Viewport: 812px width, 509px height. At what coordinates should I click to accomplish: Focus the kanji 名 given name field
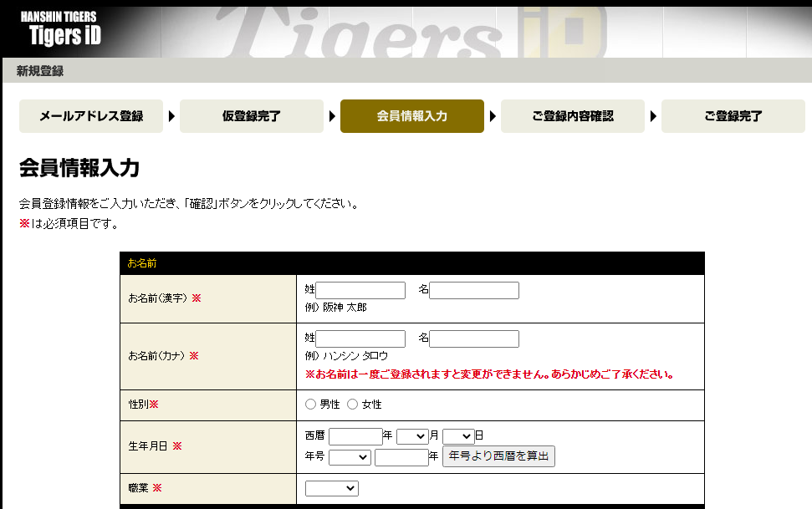(474, 291)
